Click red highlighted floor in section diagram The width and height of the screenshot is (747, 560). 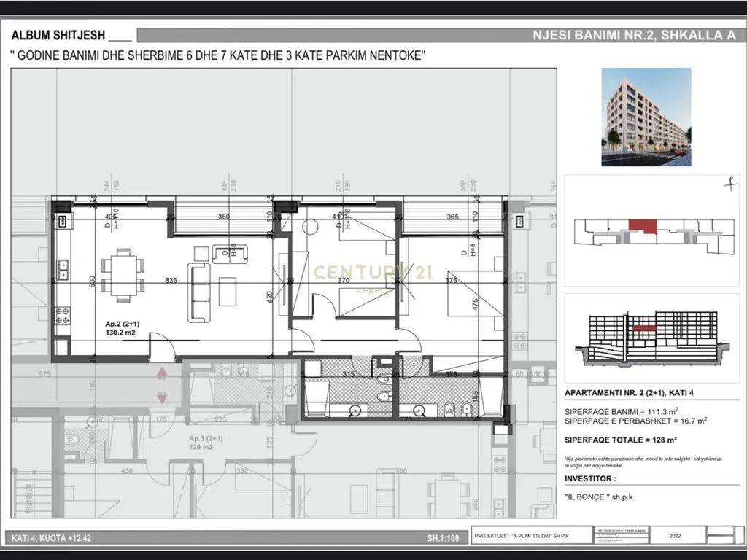tap(643, 330)
